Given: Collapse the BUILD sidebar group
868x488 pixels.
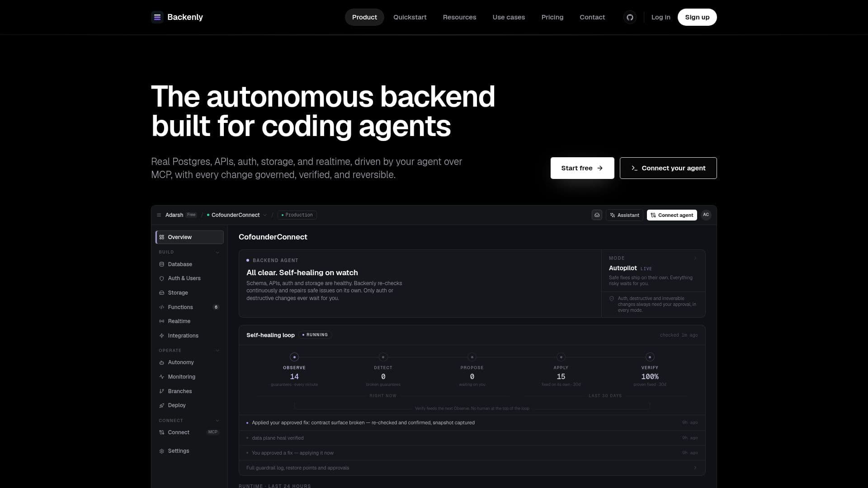Looking at the screenshot, I should 217,252.
